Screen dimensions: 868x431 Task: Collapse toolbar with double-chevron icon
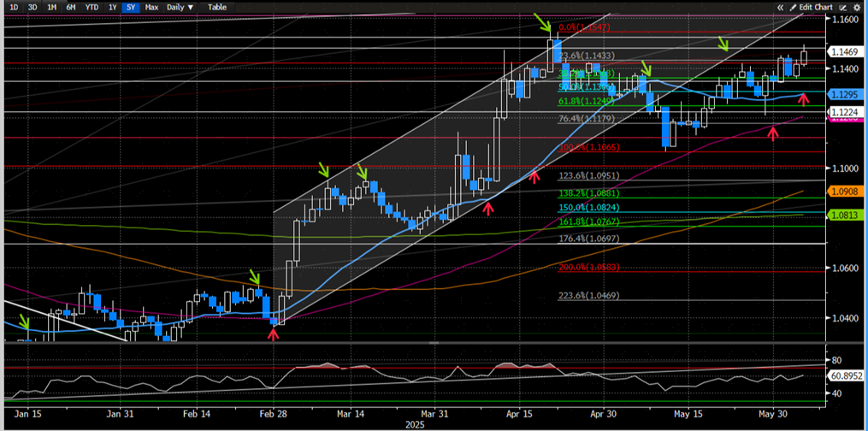pos(781,7)
